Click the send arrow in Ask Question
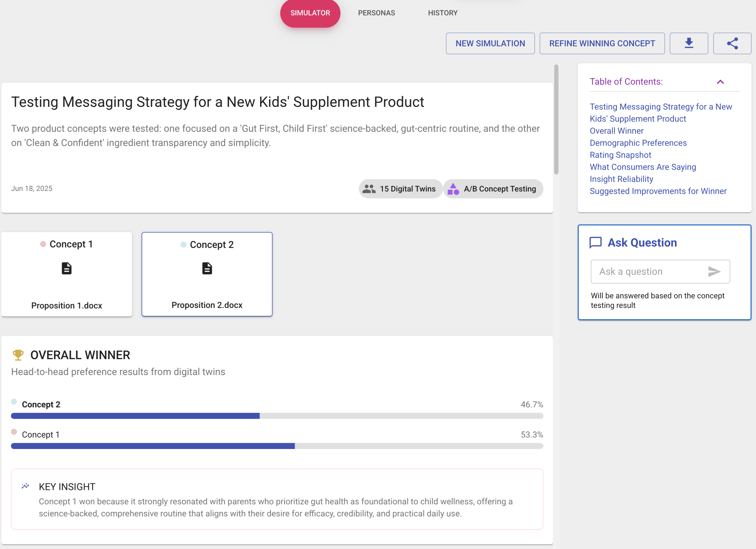Viewport: 756px width, 549px height. point(714,272)
